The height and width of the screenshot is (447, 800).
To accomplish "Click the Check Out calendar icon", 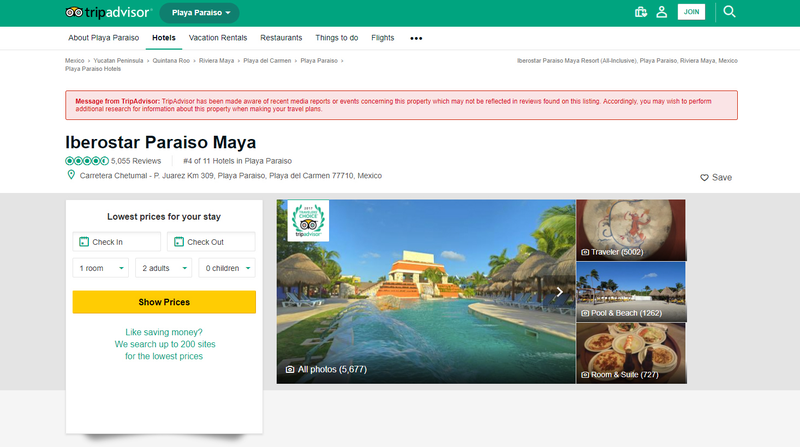I will pos(179,242).
